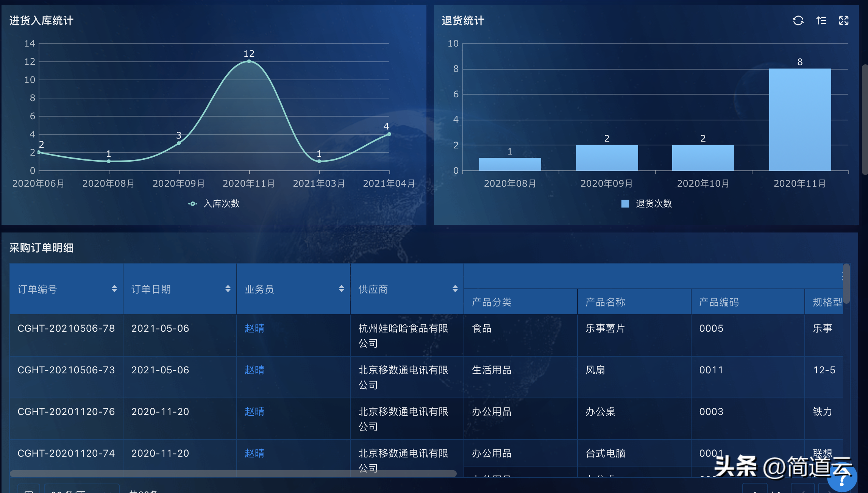Click the peak data point labeled 12
868x493 pixels.
tap(249, 61)
